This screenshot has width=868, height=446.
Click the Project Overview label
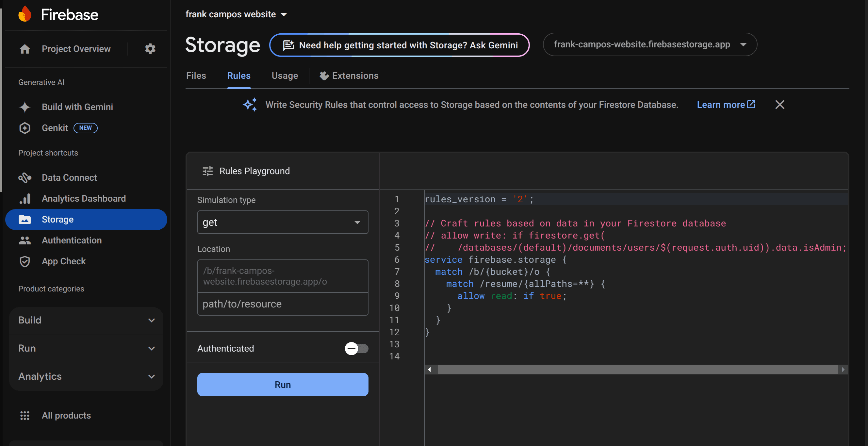tap(76, 49)
